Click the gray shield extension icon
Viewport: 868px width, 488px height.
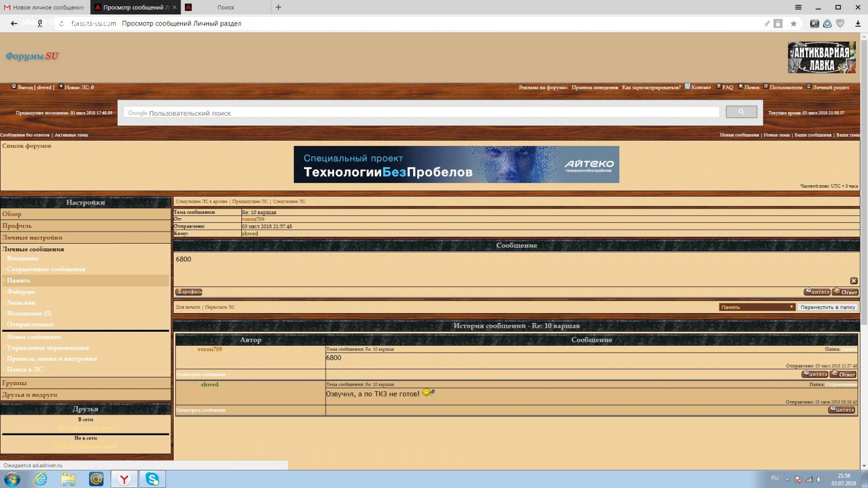[840, 24]
